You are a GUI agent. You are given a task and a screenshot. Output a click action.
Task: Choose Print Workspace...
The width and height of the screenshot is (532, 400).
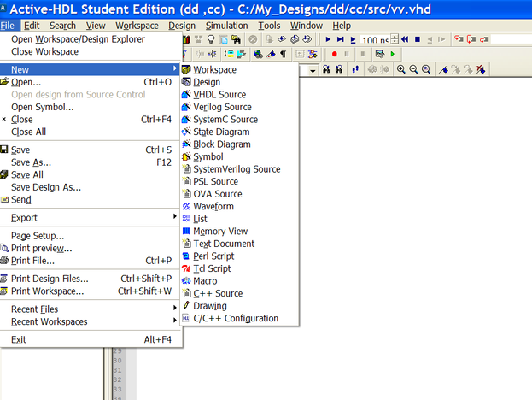[x=90, y=291]
